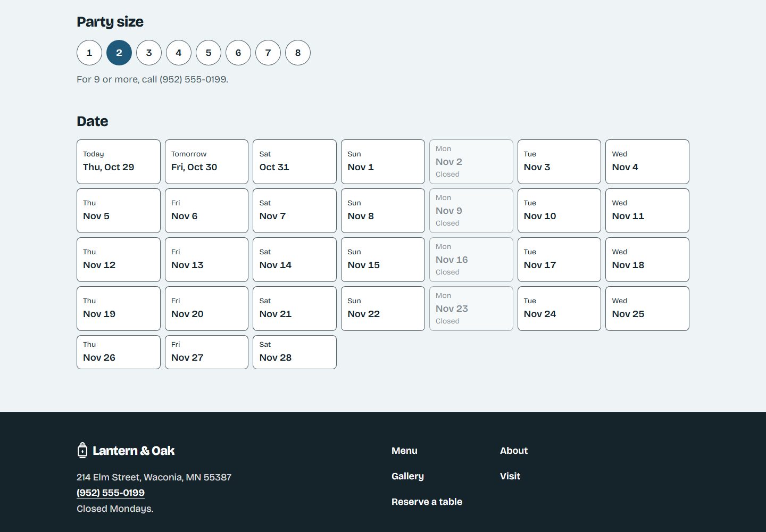Choose Fri Nov 6 date
The width and height of the screenshot is (766, 532).
[x=206, y=211]
